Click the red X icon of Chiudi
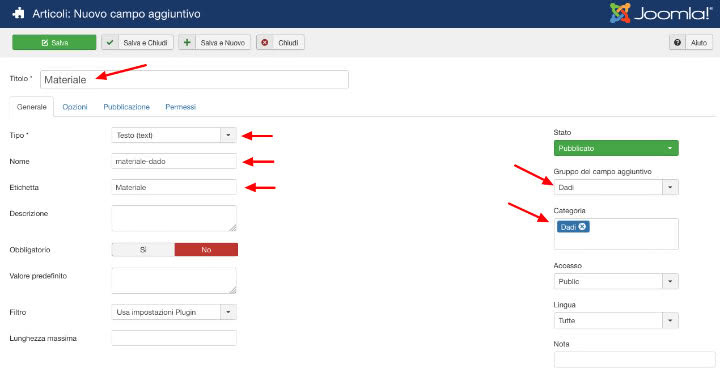Image resolution: width=720 pixels, height=372 pixels. pos(264,43)
